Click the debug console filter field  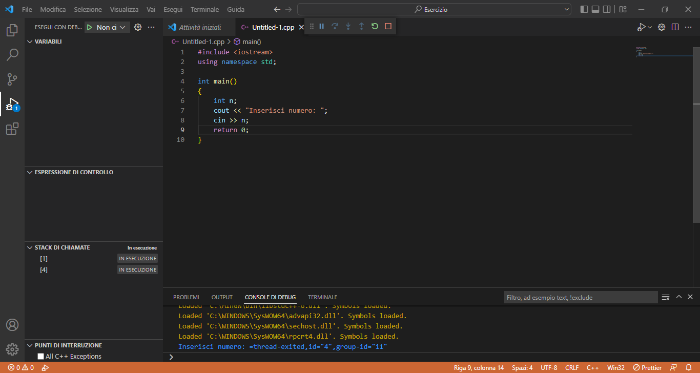580,297
